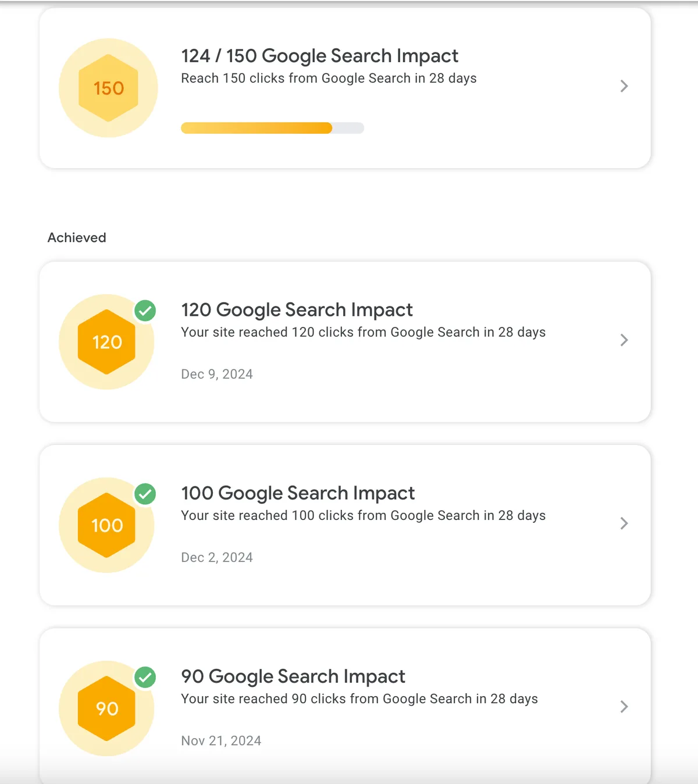Open details chevron for 120 Google Search Impact
Screen dimensions: 698x784
[624, 340]
